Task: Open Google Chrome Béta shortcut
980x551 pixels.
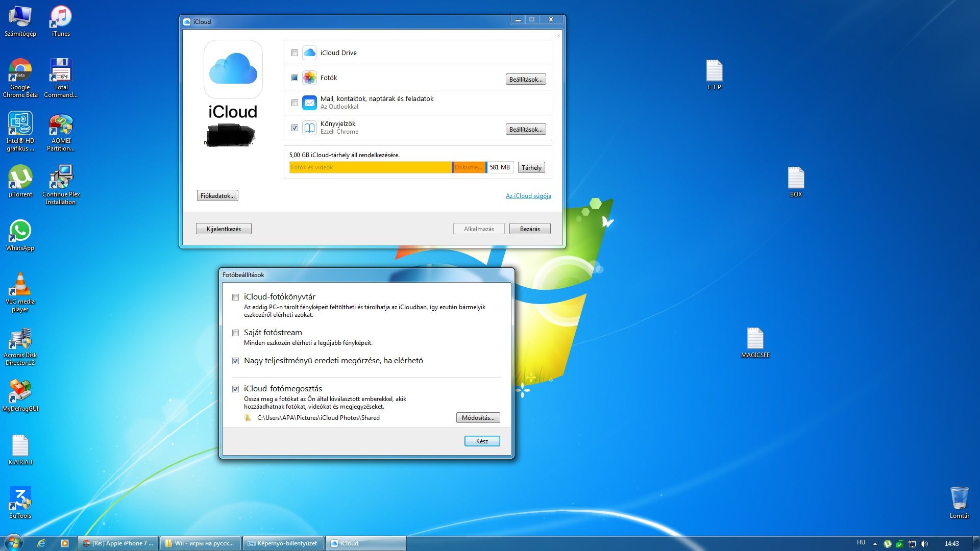Action: tap(20, 78)
